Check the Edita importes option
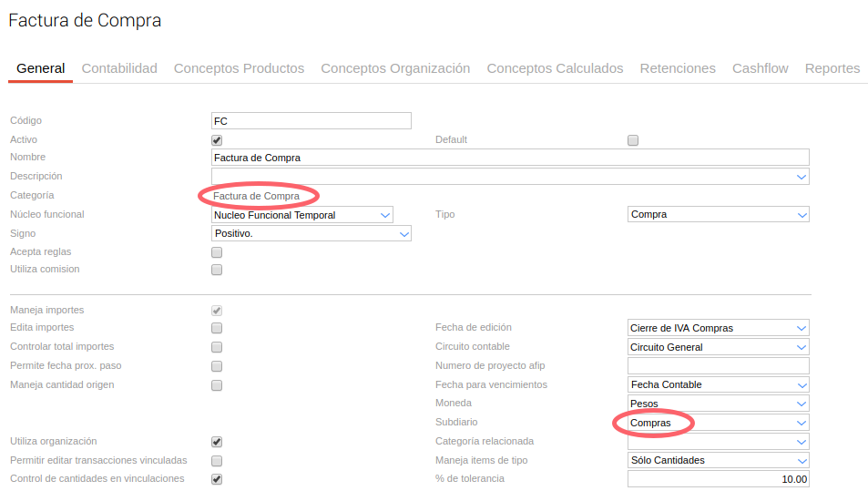This screenshot has height=491, width=868. (217, 328)
